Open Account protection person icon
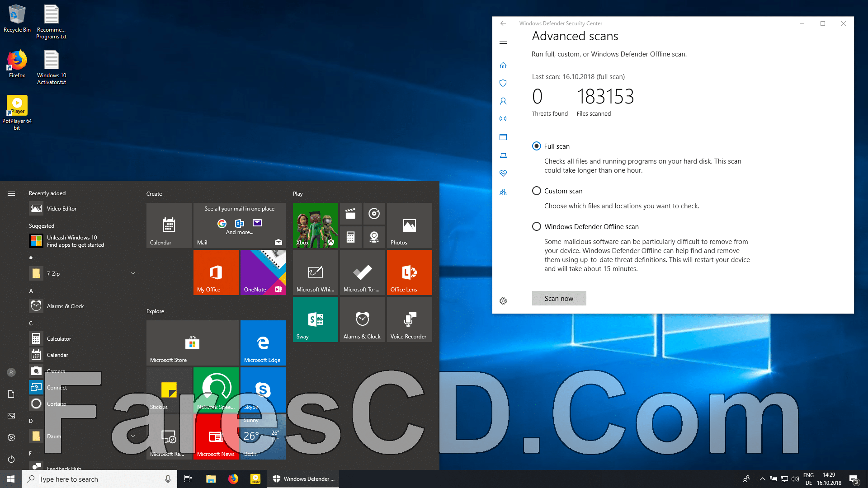868x488 pixels. click(x=503, y=101)
